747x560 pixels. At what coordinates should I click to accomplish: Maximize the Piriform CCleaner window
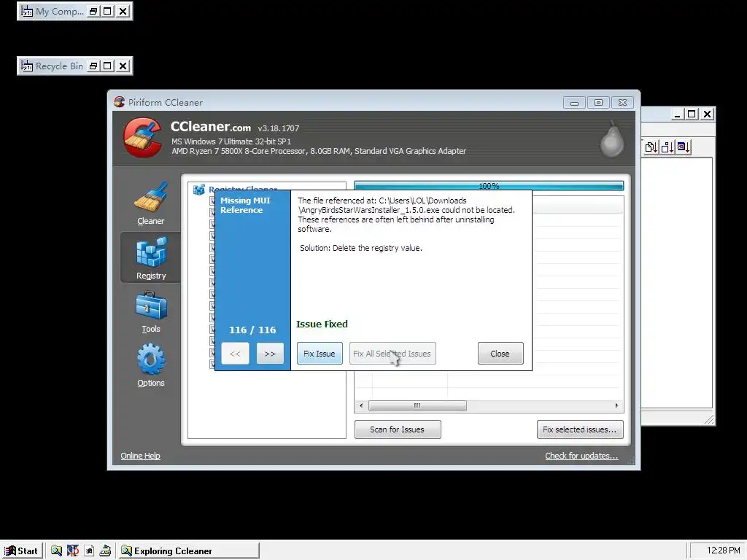click(598, 102)
